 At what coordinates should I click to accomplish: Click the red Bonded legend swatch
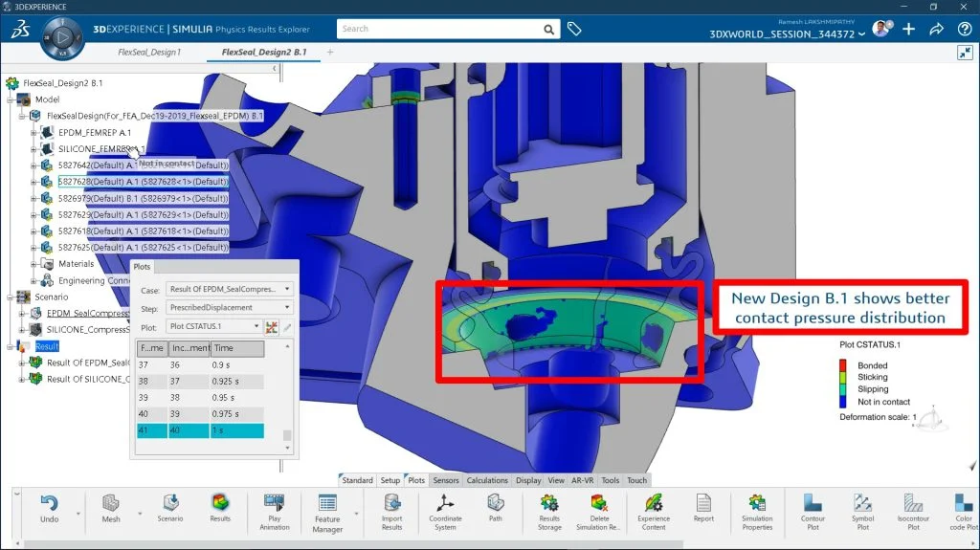tap(845, 365)
